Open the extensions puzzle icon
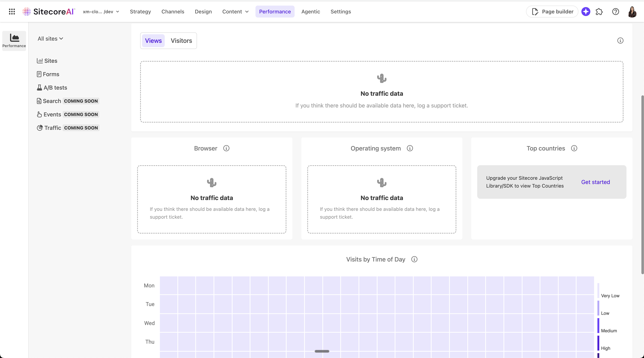The image size is (644, 358). (x=599, y=12)
